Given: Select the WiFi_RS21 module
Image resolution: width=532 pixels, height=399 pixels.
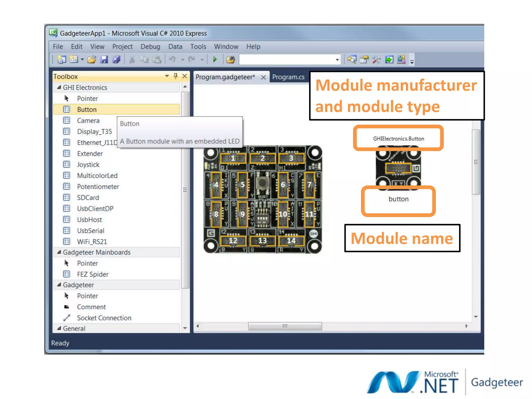Looking at the screenshot, I should pyautogui.click(x=116, y=242).
